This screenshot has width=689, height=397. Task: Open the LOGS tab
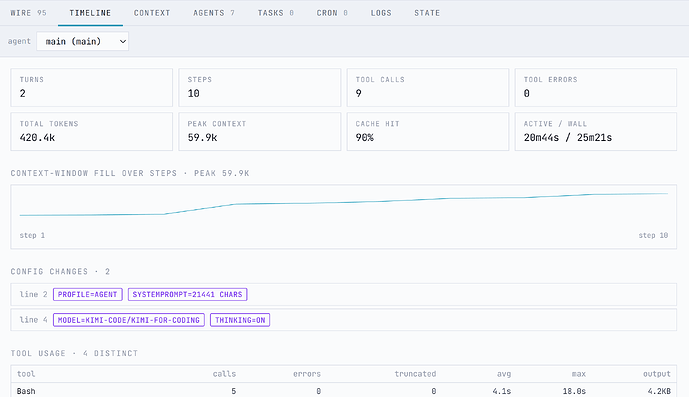[x=381, y=13]
